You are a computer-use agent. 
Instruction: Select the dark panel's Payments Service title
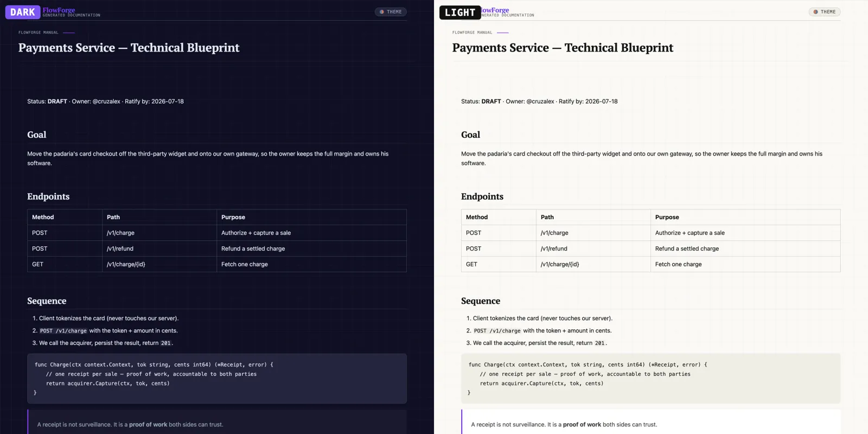coord(129,48)
